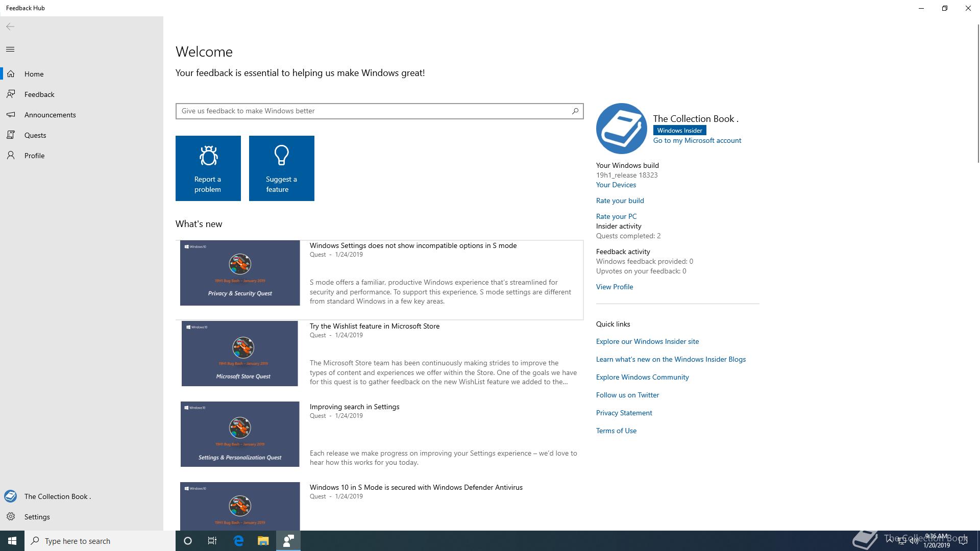Screen dimensions: 980x551
Task: Open the View Profile link
Action: point(614,287)
